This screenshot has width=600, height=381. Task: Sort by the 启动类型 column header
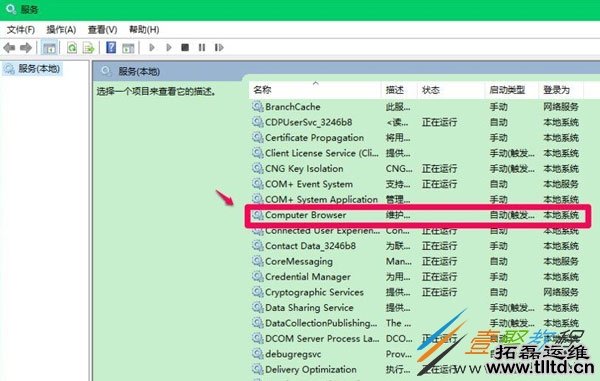512,90
